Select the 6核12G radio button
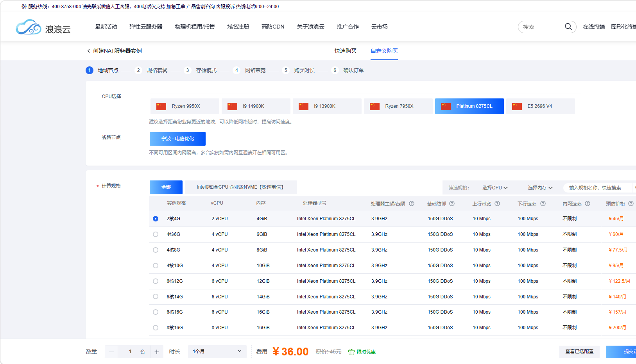636x364 pixels. (156, 281)
